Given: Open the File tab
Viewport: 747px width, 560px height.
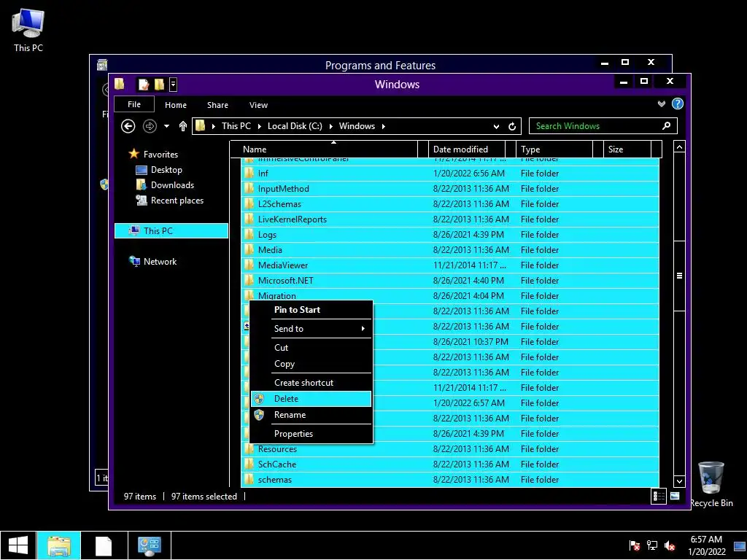Looking at the screenshot, I should pyautogui.click(x=134, y=104).
